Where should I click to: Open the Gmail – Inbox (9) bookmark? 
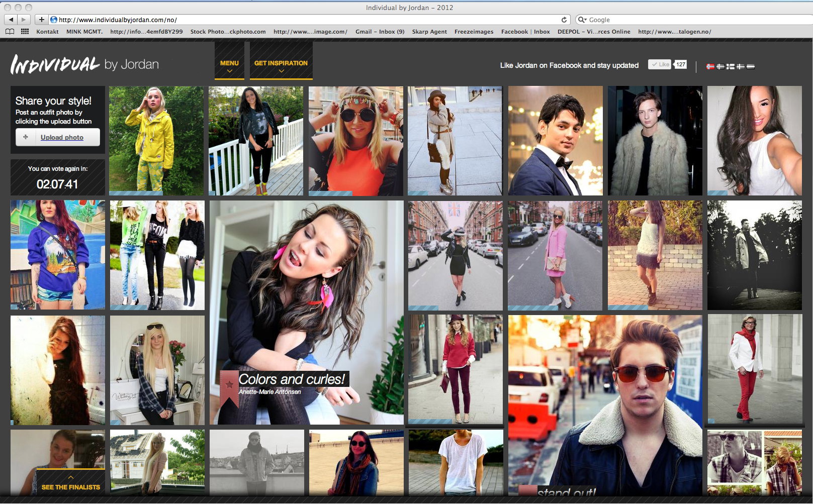point(380,32)
